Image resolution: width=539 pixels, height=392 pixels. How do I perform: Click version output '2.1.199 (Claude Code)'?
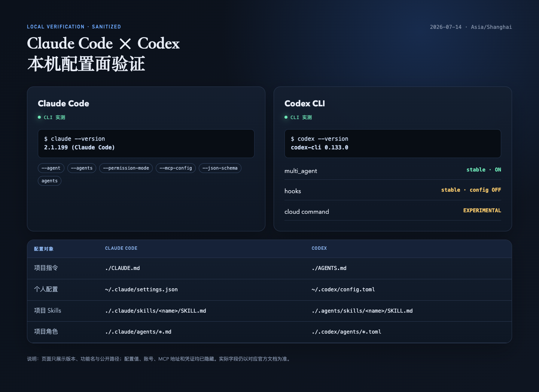tap(79, 148)
